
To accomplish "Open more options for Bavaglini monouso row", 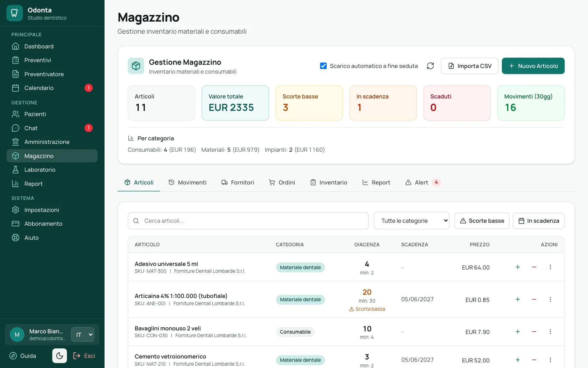I will (x=550, y=332).
